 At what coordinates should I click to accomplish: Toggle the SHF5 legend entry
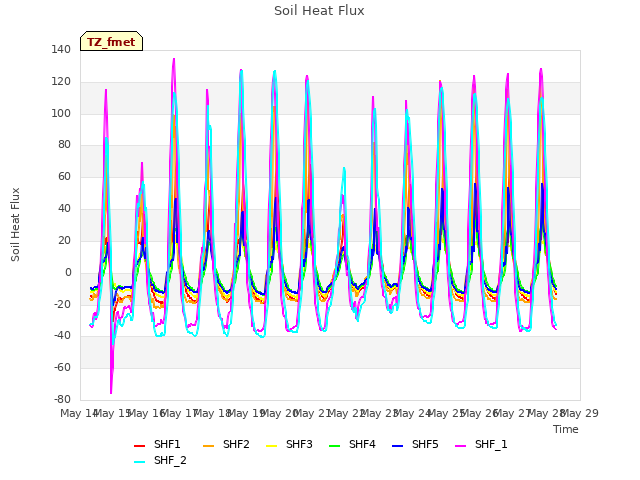[x=415, y=444]
